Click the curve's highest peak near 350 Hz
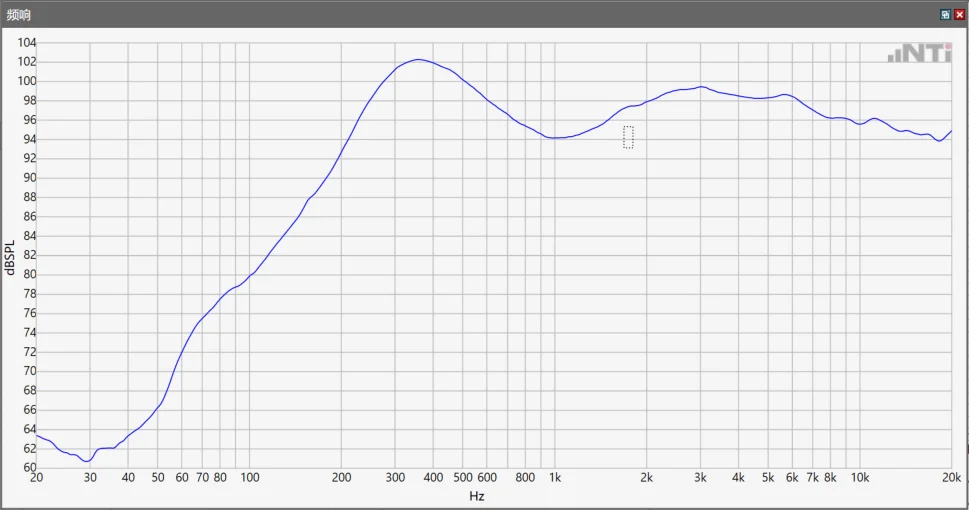969x510 pixels. (418, 59)
